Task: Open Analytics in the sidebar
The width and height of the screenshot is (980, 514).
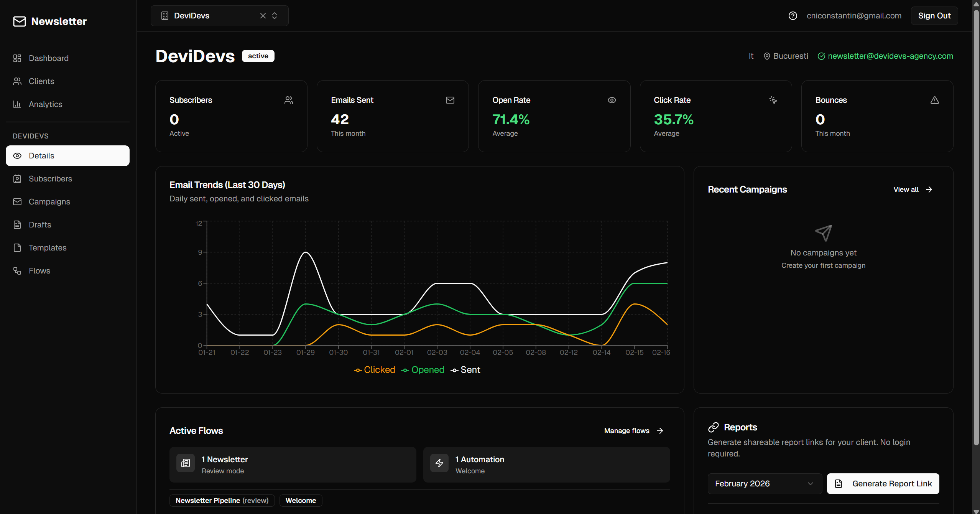Action: [x=45, y=104]
